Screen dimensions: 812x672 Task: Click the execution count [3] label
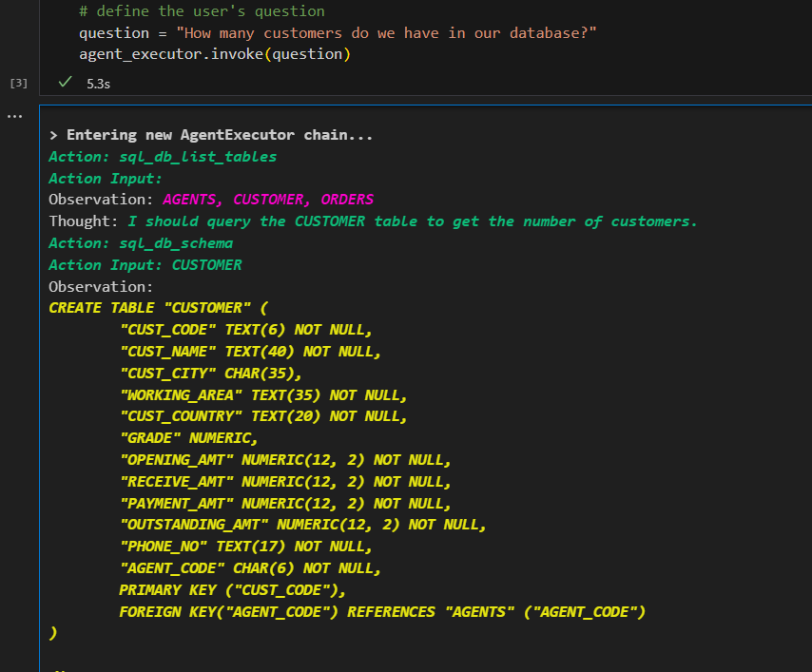18,84
